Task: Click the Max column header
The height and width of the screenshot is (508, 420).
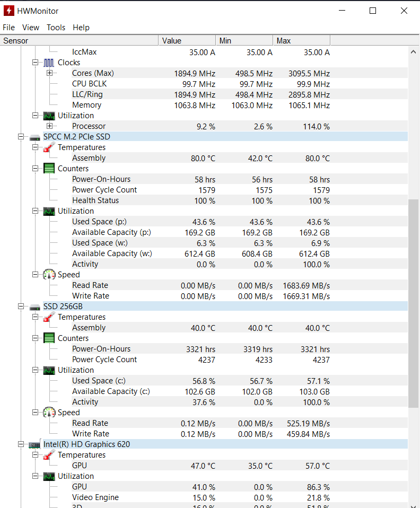Action: pyautogui.click(x=302, y=41)
